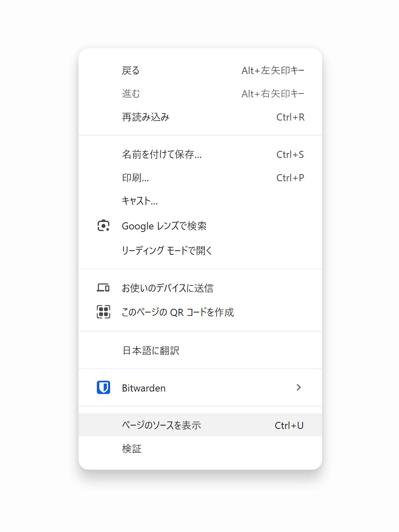
Task: Choose 日本語に翻訳
Action: [200, 350]
